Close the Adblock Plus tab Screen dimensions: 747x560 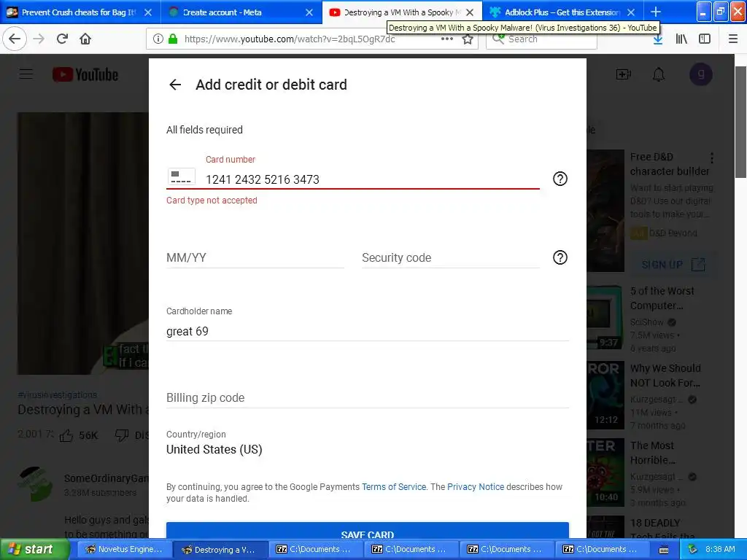coord(631,12)
